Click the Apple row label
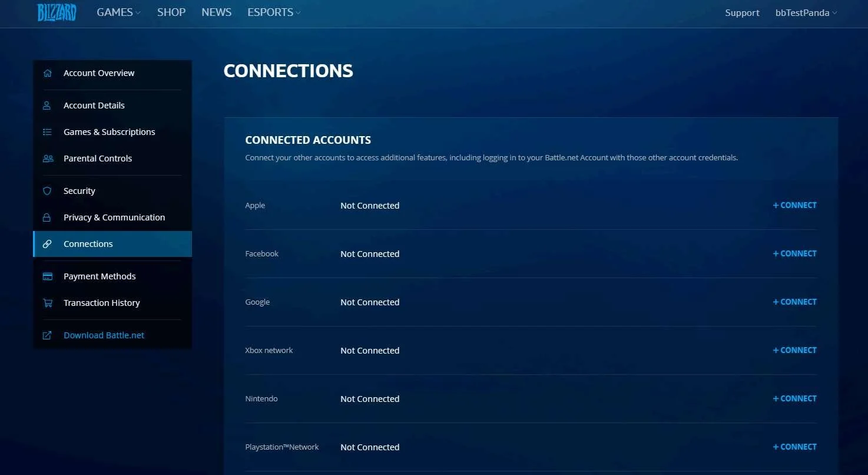 [255, 206]
